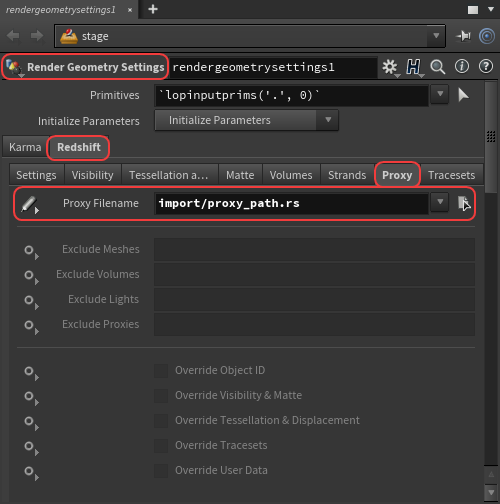Tick Override Visibility & Matte checkbox
Screen dimensions: 500x504
tap(161, 395)
